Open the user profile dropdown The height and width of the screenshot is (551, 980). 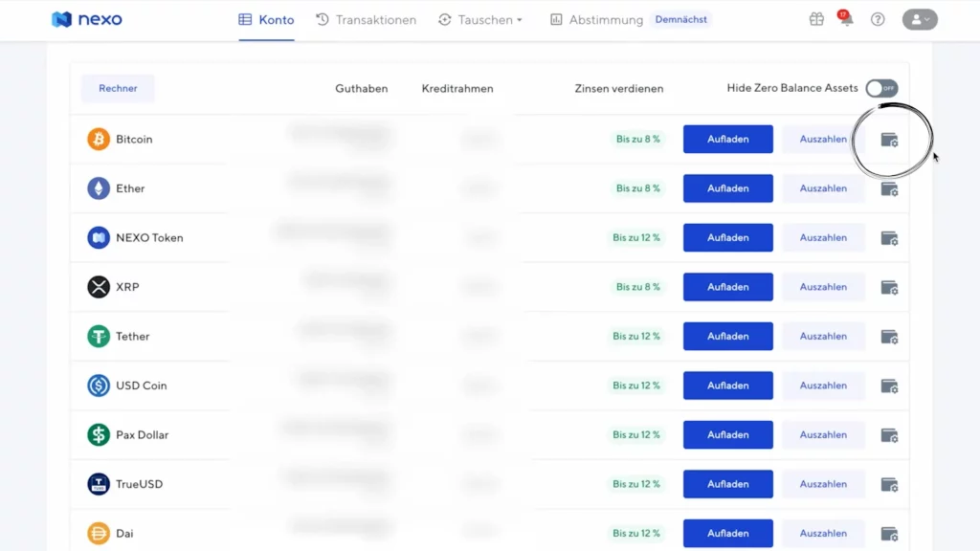pos(920,19)
